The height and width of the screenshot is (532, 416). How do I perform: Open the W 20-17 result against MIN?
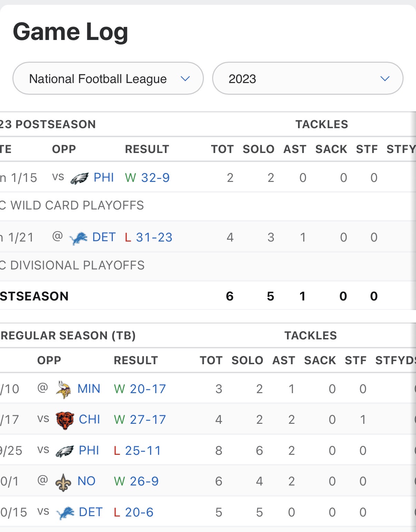pos(140,389)
